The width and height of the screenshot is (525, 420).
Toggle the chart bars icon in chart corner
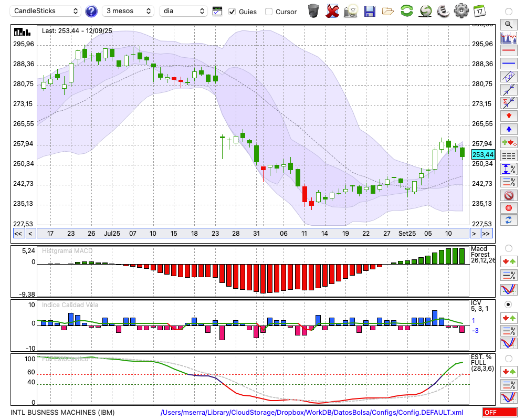[22, 32]
